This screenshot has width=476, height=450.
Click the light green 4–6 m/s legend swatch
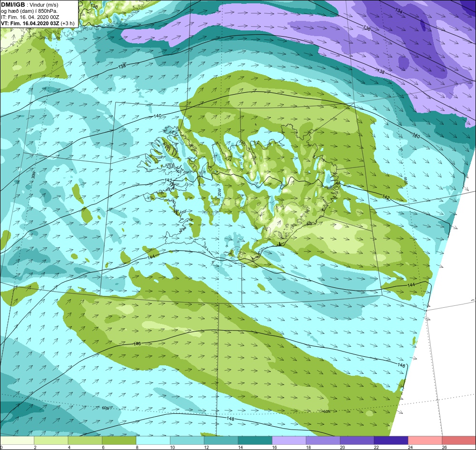[85, 440]
